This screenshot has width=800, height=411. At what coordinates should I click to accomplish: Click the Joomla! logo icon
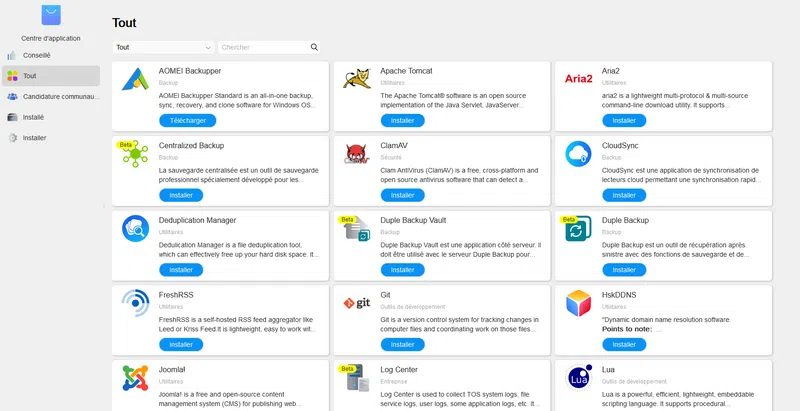click(135, 378)
